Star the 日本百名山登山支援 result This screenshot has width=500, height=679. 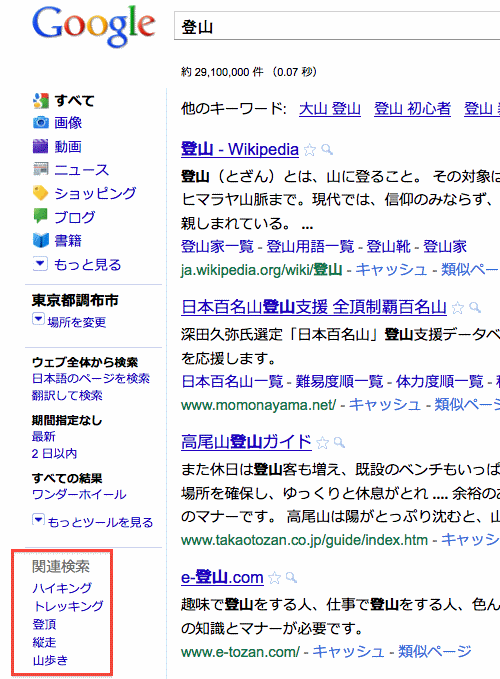tap(458, 308)
